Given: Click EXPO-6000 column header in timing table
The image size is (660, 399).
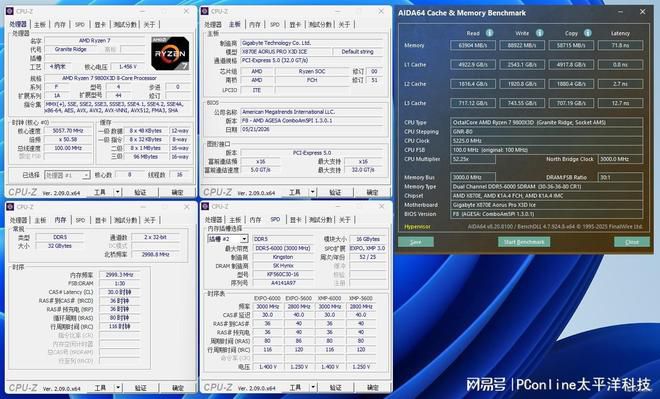Looking at the screenshot, I should click(x=268, y=298).
